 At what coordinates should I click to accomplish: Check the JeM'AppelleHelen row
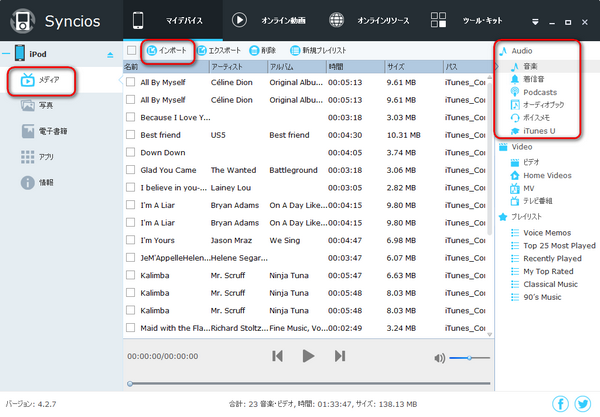130,257
